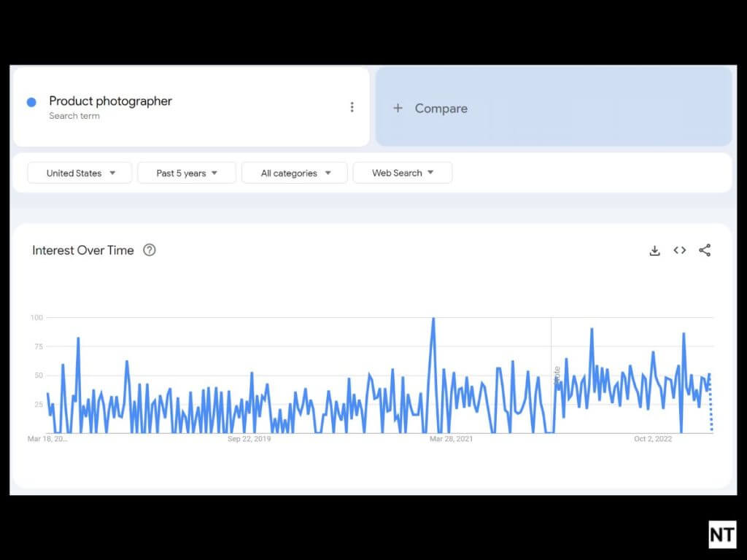Share the Interest Over Time chart
This screenshot has width=747, height=560.
tap(704, 250)
